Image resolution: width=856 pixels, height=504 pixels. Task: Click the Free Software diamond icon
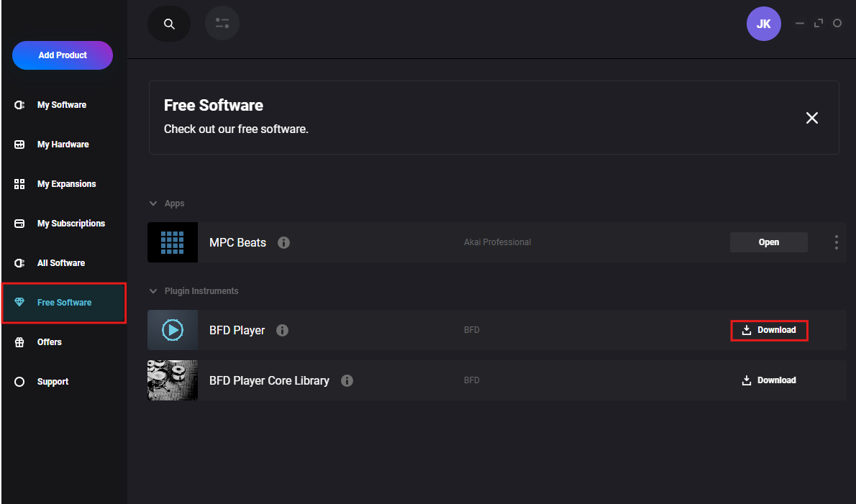click(19, 302)
